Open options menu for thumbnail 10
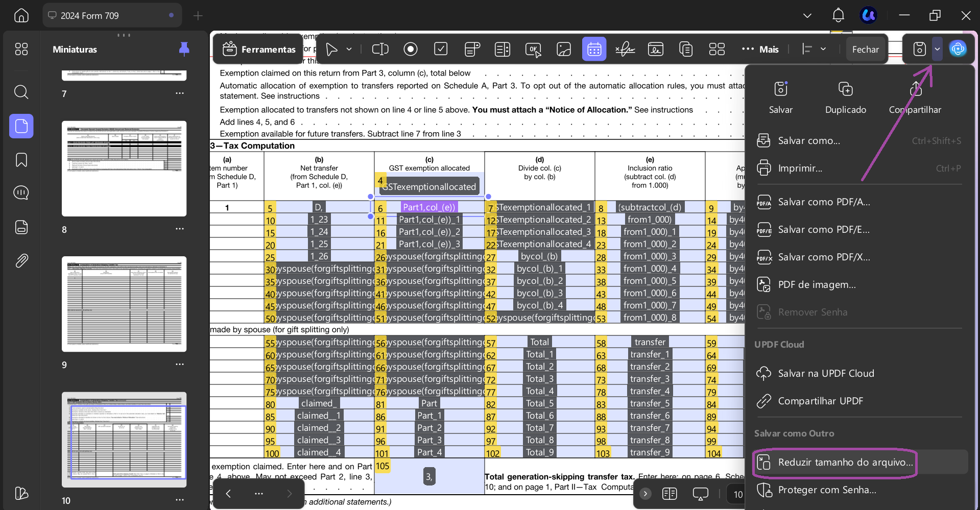Image resolution: width=980 pixels, height=510 pixels. click(180, 500)
